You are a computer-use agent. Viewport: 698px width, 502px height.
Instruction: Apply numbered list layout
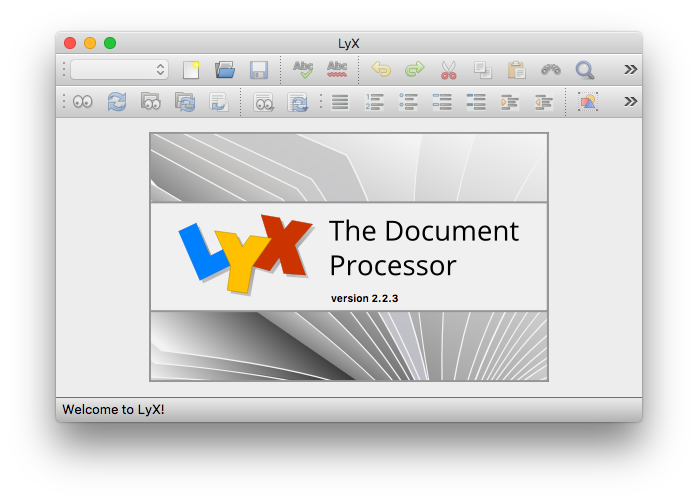coord(374,102)
